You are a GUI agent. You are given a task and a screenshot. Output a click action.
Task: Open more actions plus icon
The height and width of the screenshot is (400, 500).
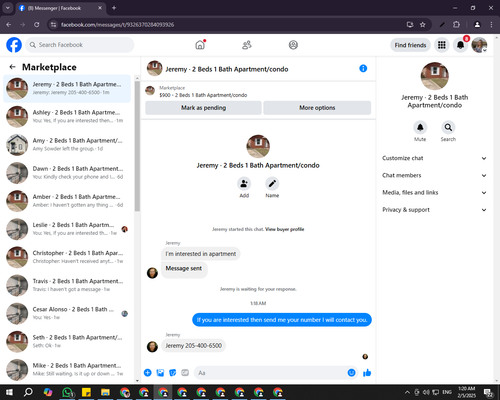(148, 373)
